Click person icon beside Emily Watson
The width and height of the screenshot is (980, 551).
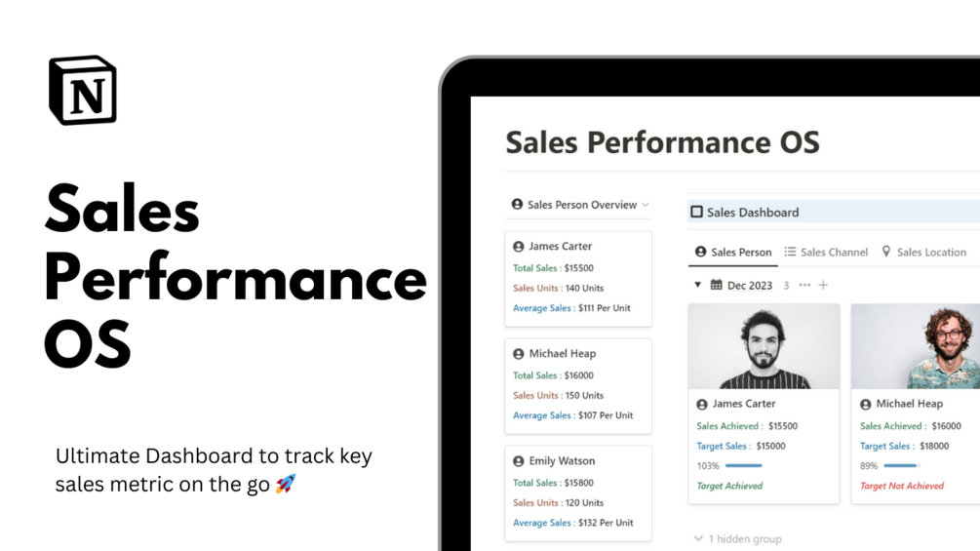point(518,461)
